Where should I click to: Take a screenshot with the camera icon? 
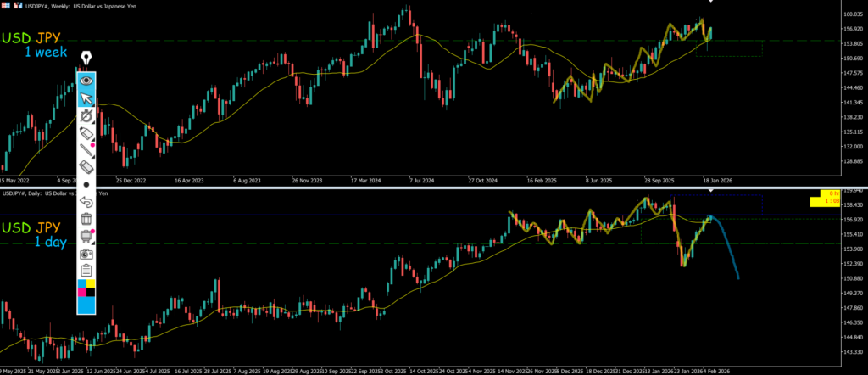click(86, 253)
